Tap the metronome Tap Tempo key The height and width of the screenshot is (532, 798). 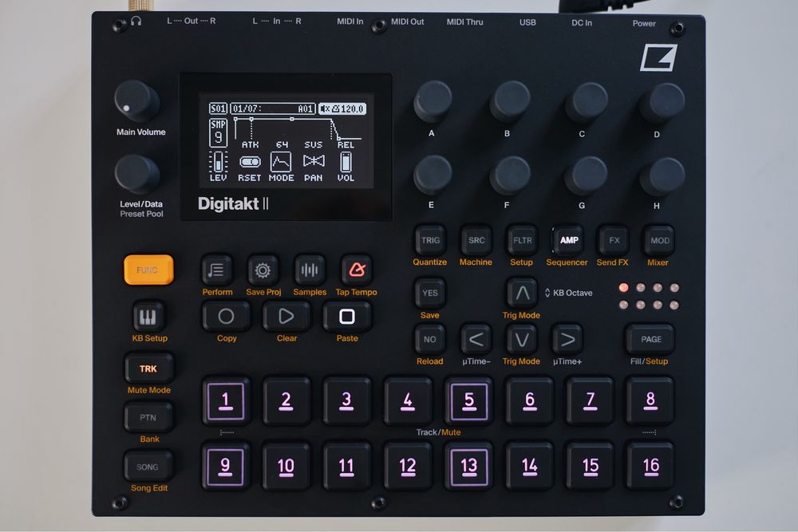point(356,270)
